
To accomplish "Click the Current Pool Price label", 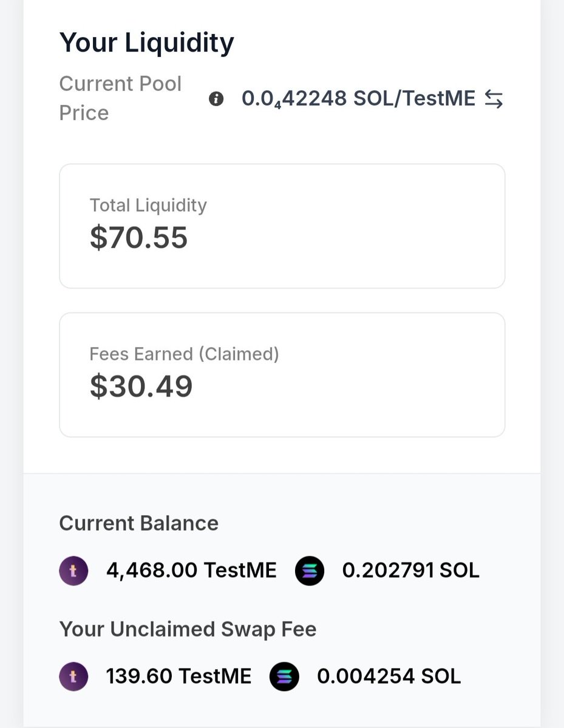I will [x=120, y=98].
